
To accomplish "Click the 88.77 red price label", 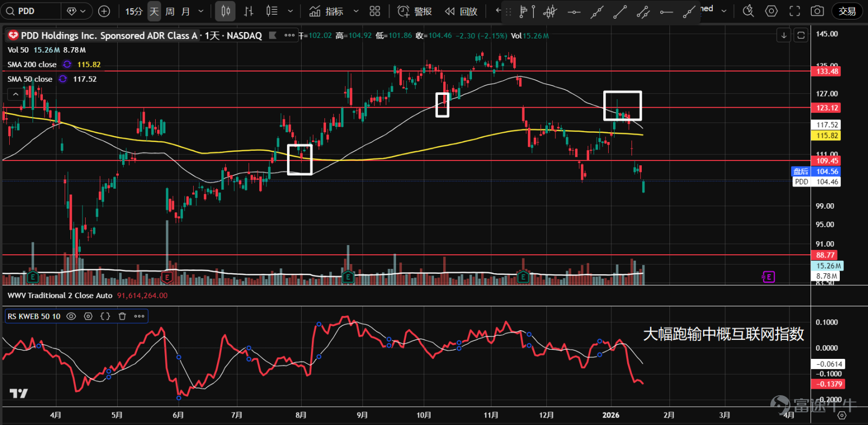I will click(x=825, y=255).
